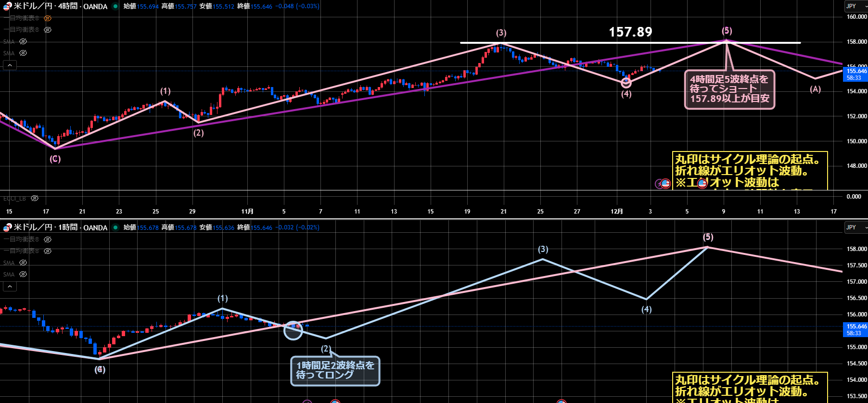Click the 155.646 current price label, upper chart

tap(856, 71)
